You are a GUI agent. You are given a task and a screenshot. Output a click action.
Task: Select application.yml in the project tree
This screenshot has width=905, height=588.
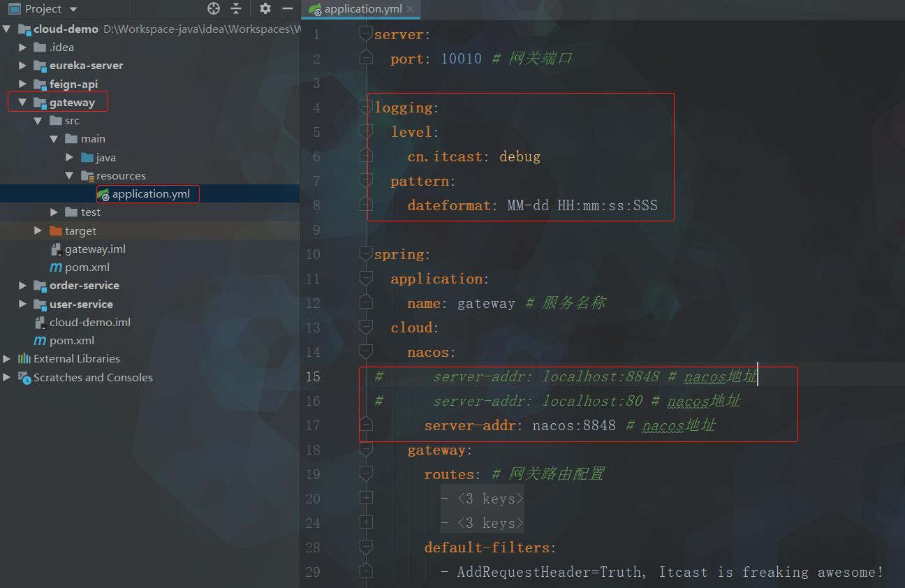(150, 194)
